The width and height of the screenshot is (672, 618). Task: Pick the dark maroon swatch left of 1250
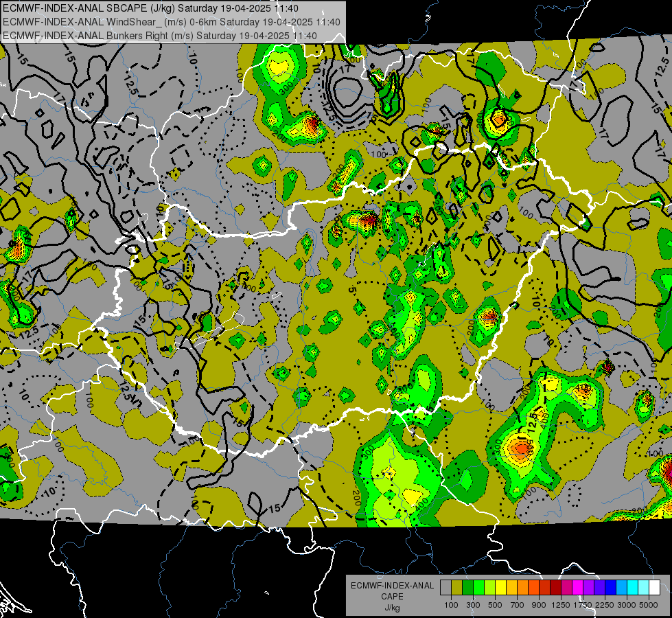click(x=556, y=587)
